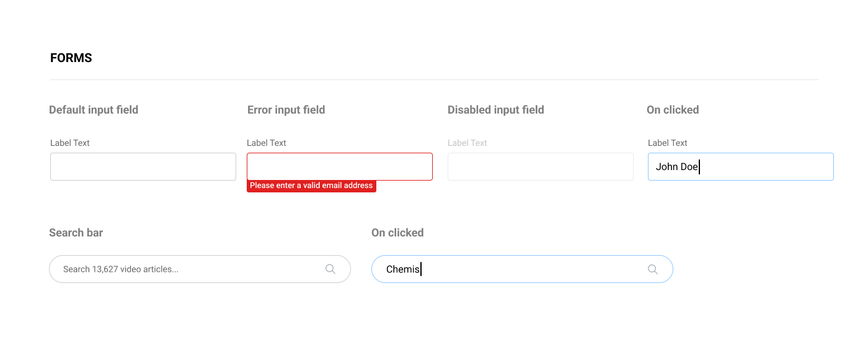Click the red 'Please enter a valid email address' message
Image resolution: width=868 pixels, height=337 pixels.
coord(311,186)
